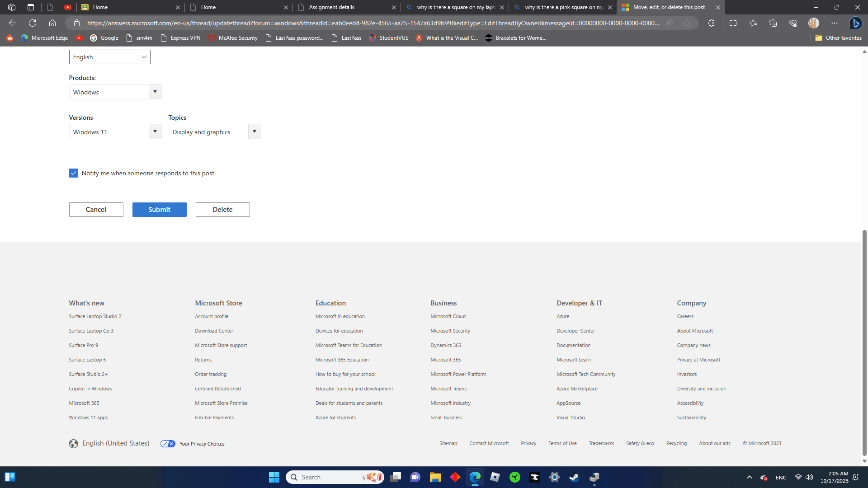This screenshot has width=868, height=488.
Task: Uncheck notify me when someone responds
Action: [73, 173]
